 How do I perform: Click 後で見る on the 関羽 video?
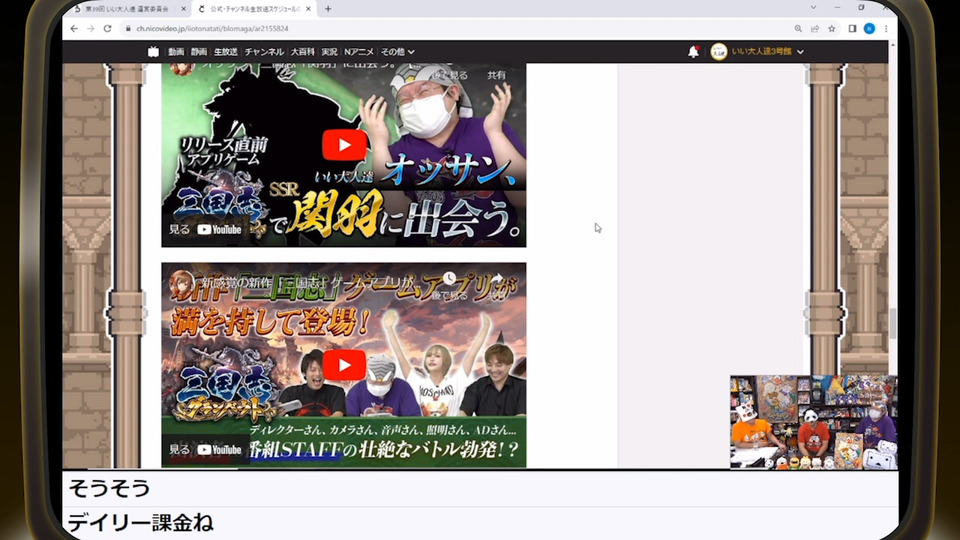(450, 75)
